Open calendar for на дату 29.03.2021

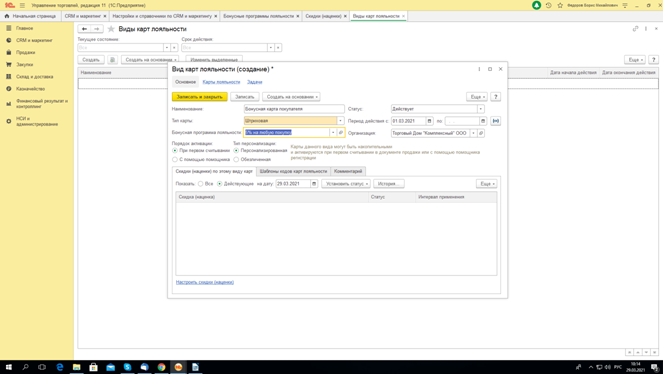(x=314, y=184)
